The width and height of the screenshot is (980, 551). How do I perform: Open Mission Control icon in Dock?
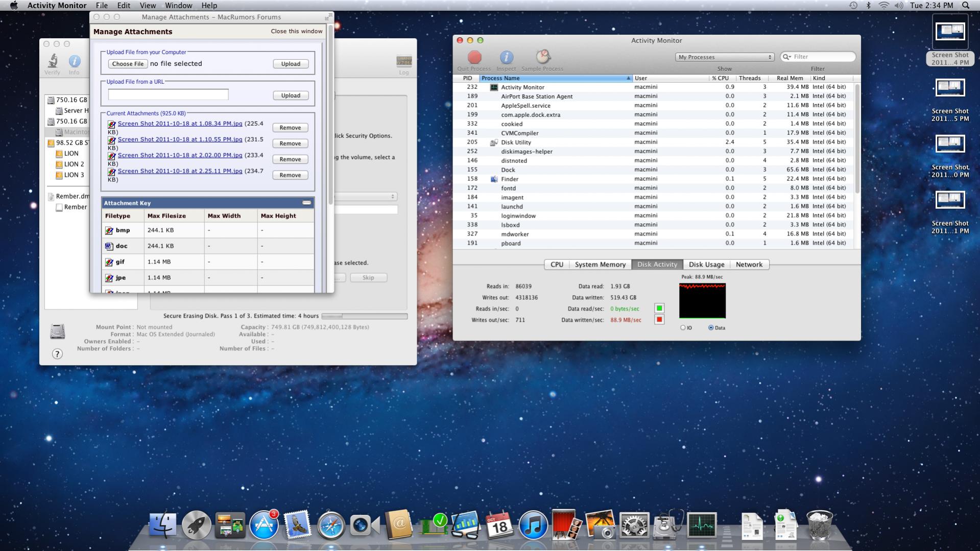click(x=230, y=526)
